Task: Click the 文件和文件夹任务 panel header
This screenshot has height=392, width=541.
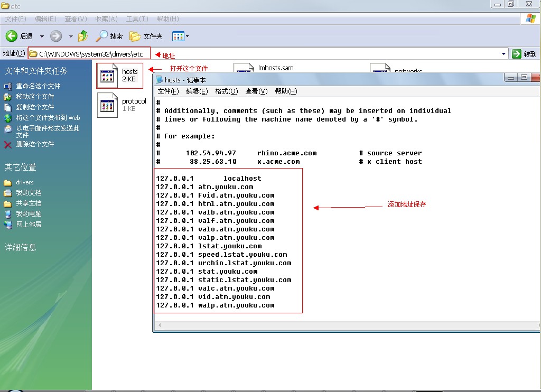Action: (36, 71)
